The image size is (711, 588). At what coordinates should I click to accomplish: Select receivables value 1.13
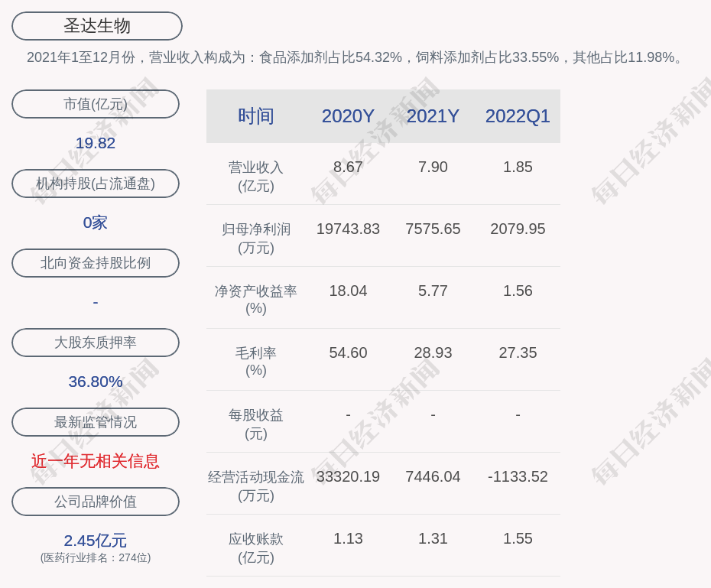coord(348,538)
